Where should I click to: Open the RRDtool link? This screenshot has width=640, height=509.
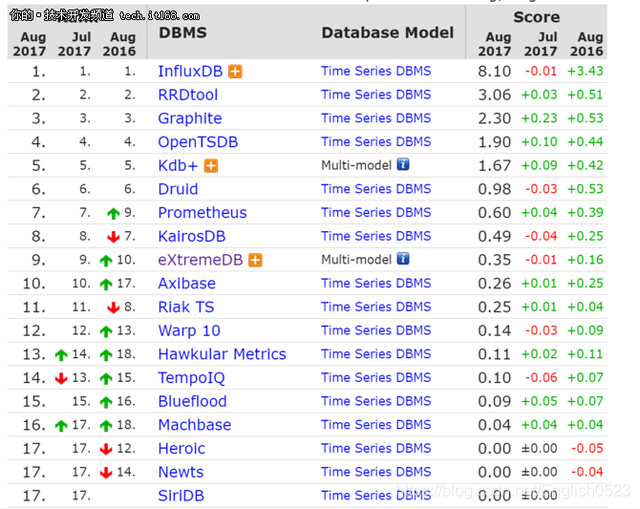(188, 95)
